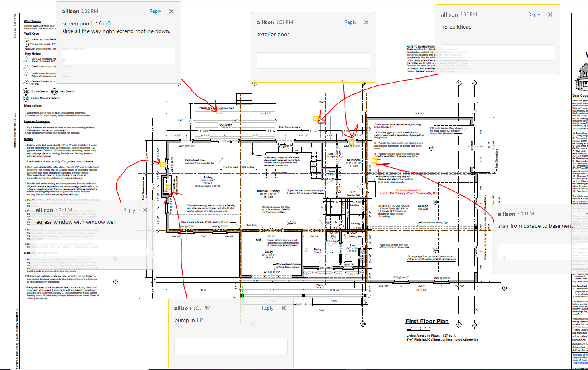588x370 pixels.
Task: Click the 'slide all the way right' comment line
Action: point(116,31)
